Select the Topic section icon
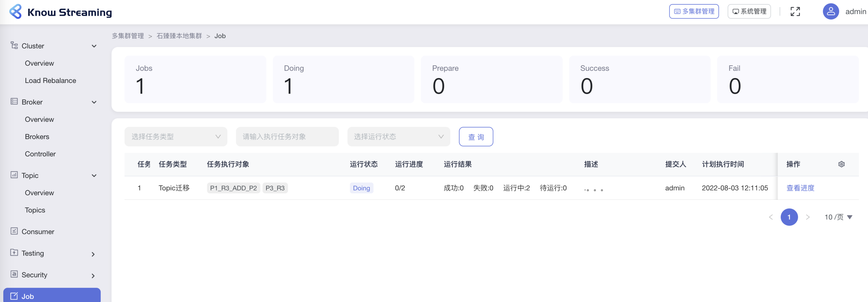Screen dimensions: 868x302 (x=14, y=175)
